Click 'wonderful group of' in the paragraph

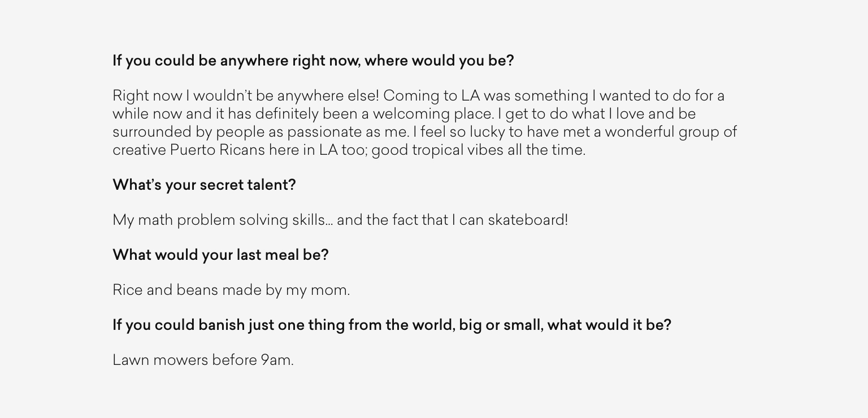coord(671,132)
